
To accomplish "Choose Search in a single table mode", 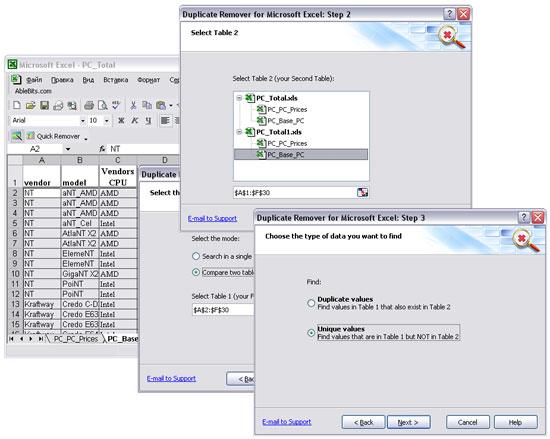I will point(196,256).
